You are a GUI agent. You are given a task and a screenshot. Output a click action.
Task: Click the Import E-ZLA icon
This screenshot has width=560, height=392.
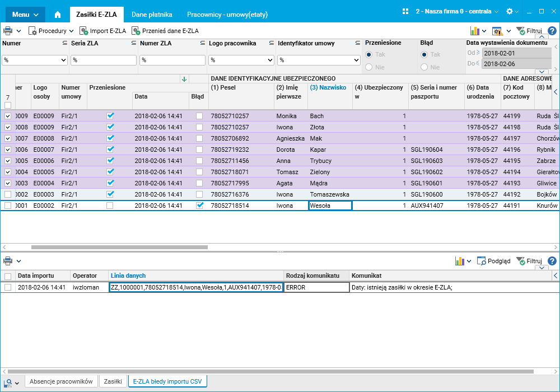[x=83, y=31]
